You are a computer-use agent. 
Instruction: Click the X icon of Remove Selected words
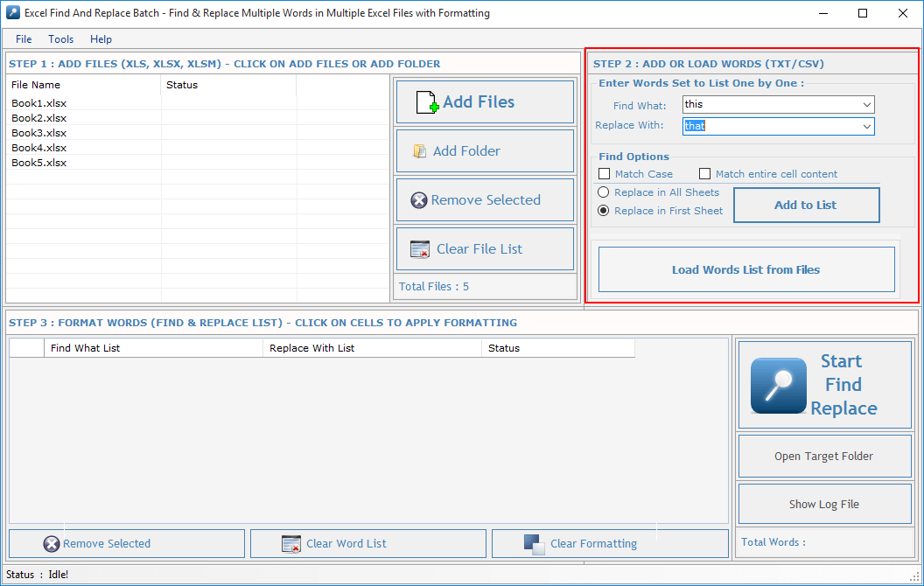click(x=52, y=544)
